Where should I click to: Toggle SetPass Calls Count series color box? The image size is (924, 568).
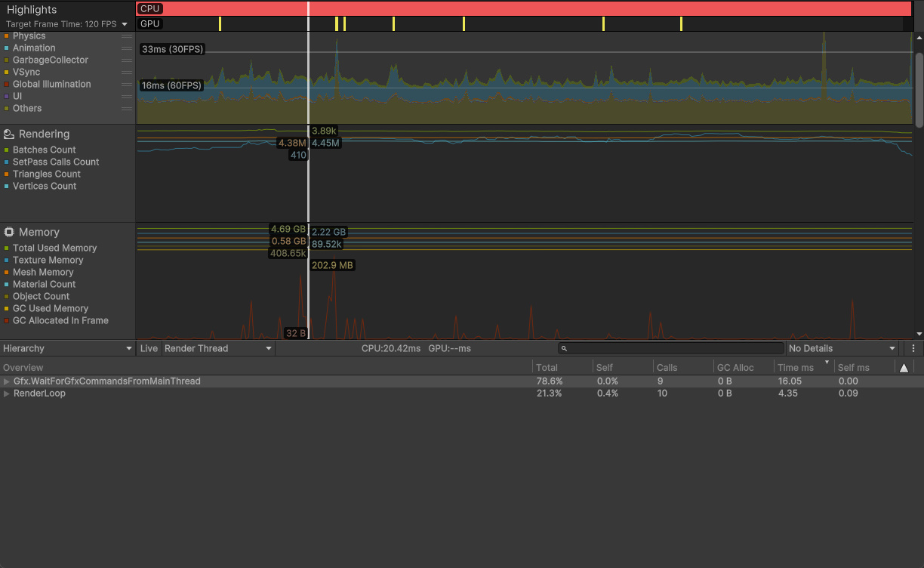7,162
